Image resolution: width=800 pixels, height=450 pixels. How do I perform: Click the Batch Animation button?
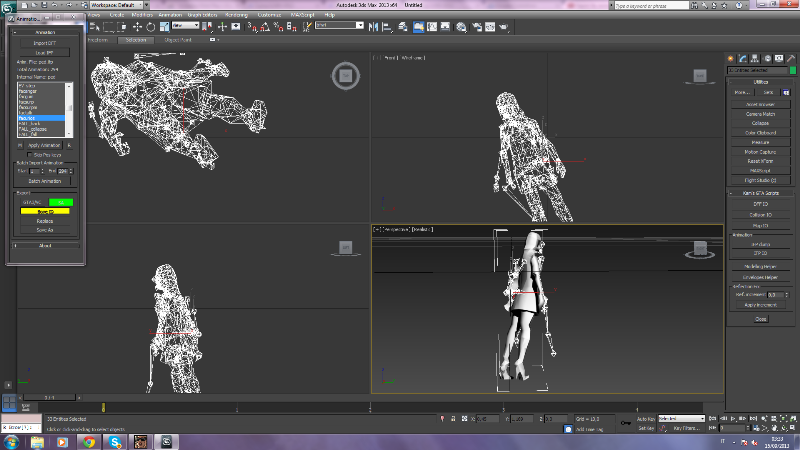(x=45, y=181)
